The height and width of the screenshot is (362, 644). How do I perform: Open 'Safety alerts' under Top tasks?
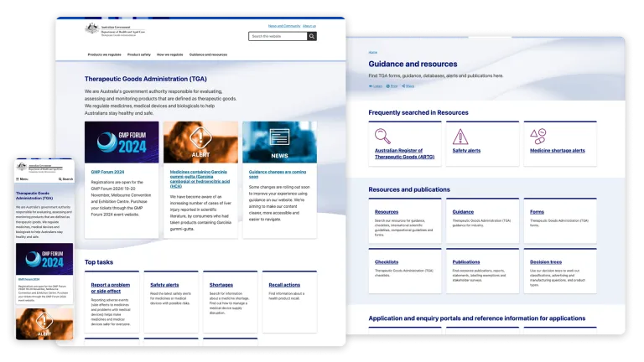pyautogui.click(x=164, y=285)
